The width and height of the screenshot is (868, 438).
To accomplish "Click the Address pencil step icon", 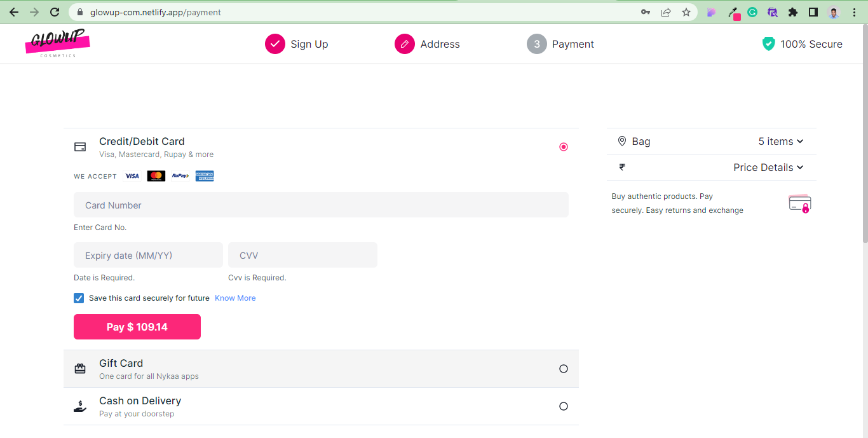I will tap(405, 44).
